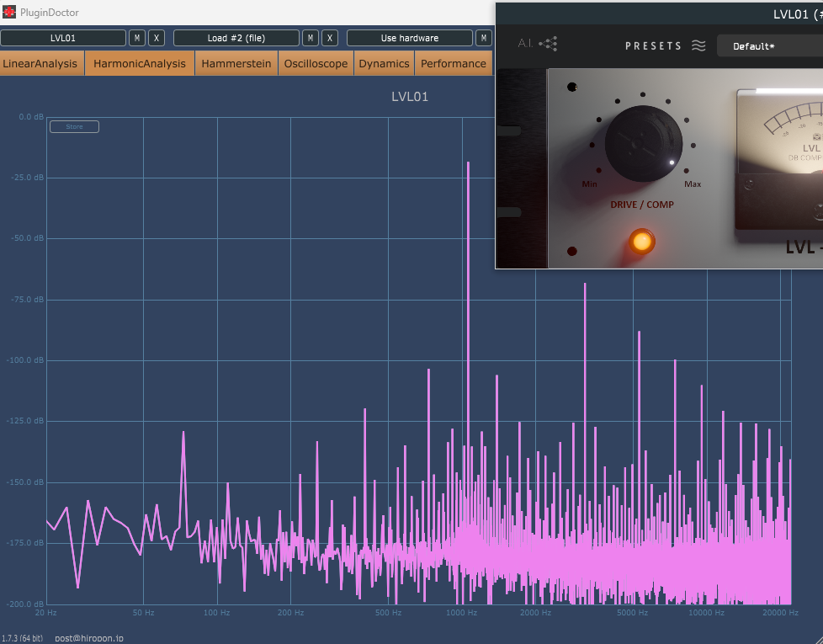Click the DRIVE / COMP label
Screen dimensions: 823x644
(x=642, y=205)
